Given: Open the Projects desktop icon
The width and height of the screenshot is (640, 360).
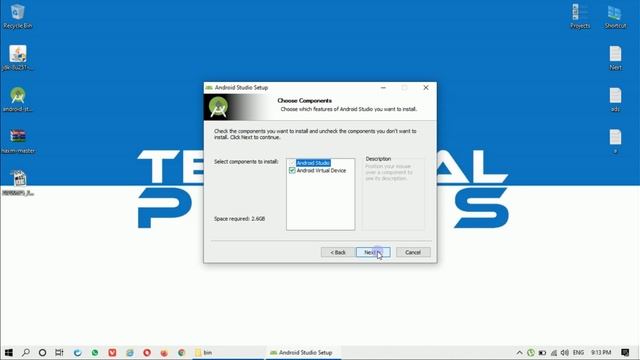Looking at the screenshot, I should point(580,16).
